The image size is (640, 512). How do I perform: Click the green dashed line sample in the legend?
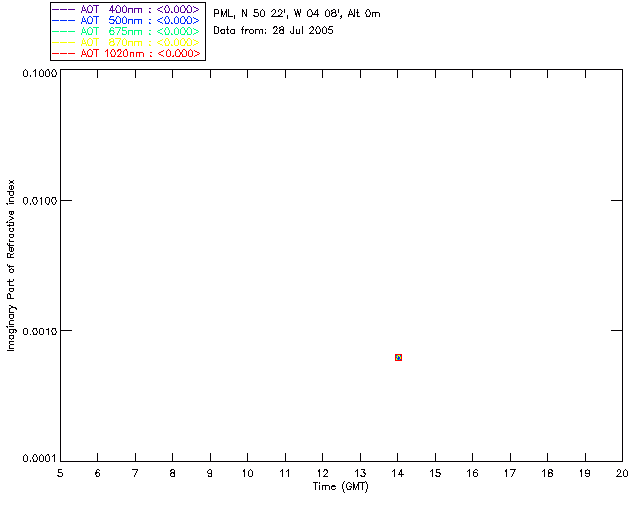[x=64, y=31]
